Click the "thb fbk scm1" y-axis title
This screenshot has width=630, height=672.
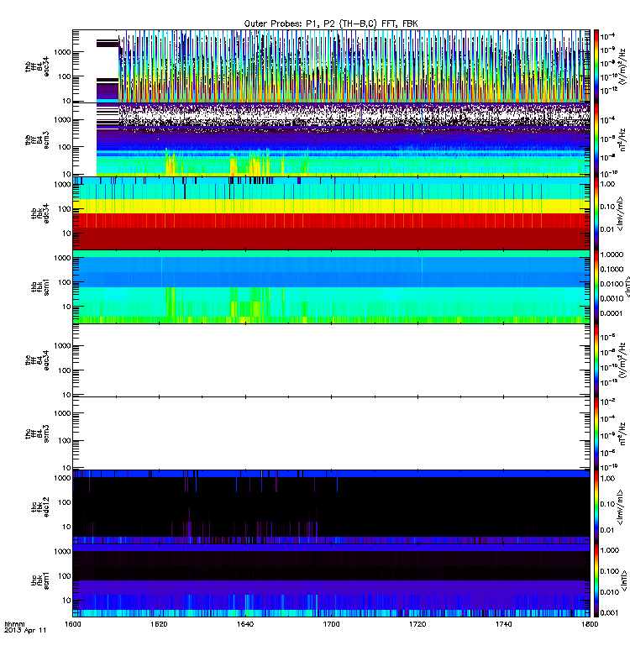click(39, 286)
